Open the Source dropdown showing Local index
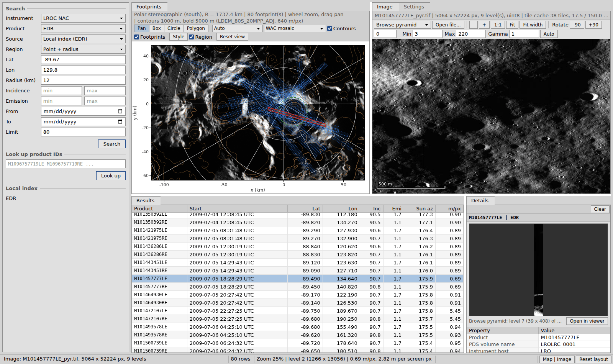Image resolution: width=613 pixels, height=364 pixels. click(83, 39)
